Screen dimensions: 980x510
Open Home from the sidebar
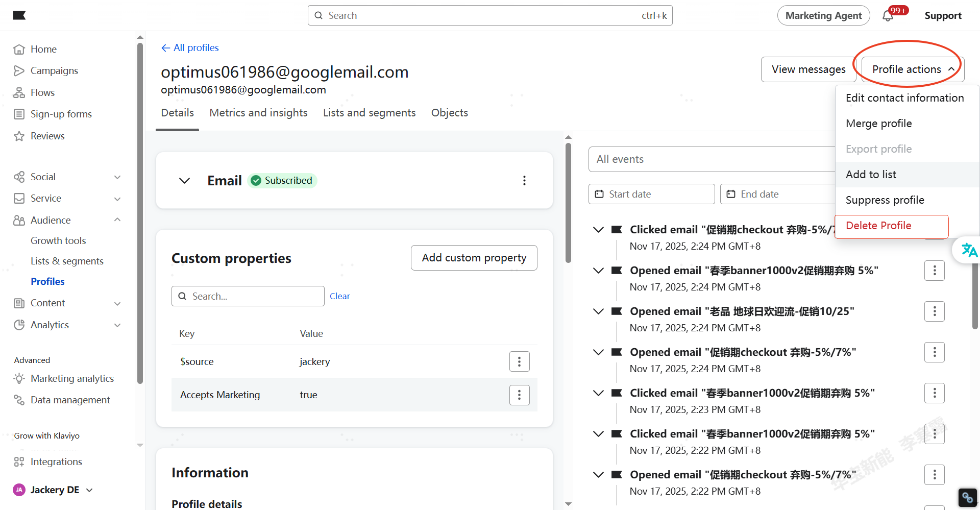point(43,49)
